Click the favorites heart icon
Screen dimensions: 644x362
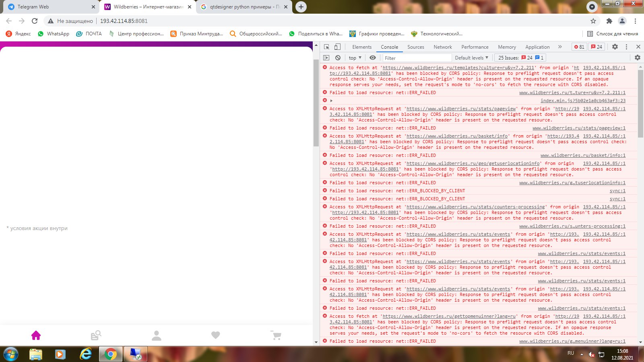coord(216,335)
